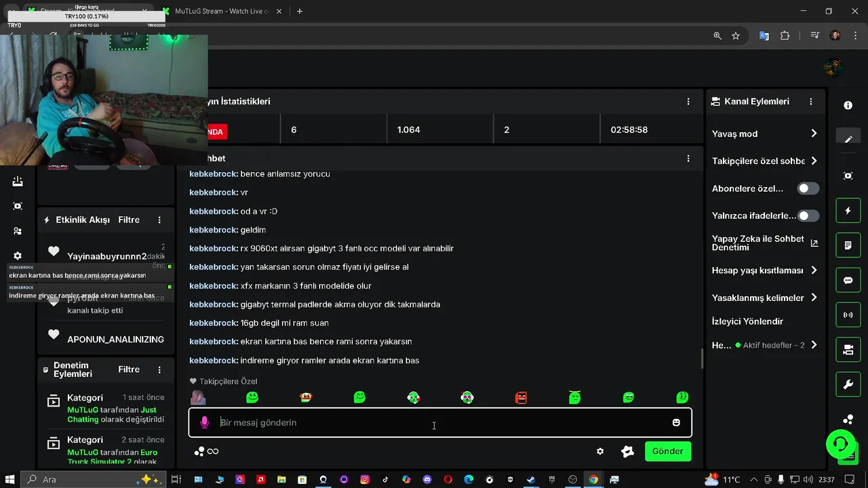Image resolution: width=868 pixels, height=488 pixels.
Task: Open Denetim Eylemleri three-dot menu
Action: (159, 369)
